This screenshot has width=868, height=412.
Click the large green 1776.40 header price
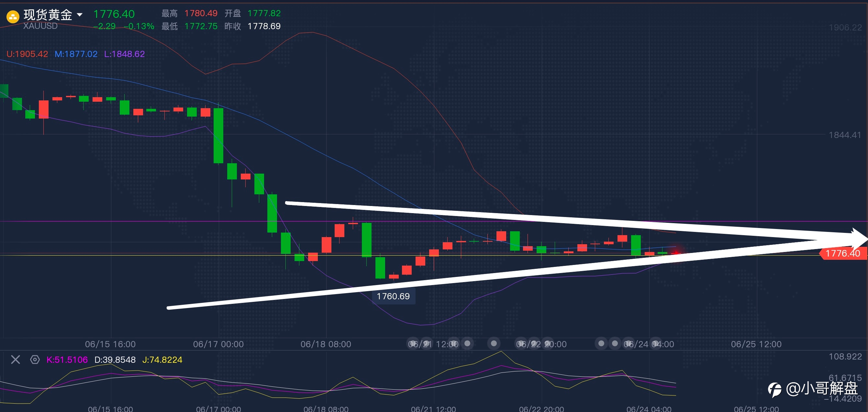coord(114,14)
